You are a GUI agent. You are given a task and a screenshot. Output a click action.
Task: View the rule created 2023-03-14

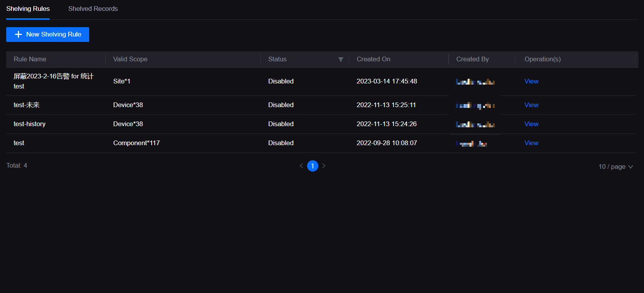(531, 81)
